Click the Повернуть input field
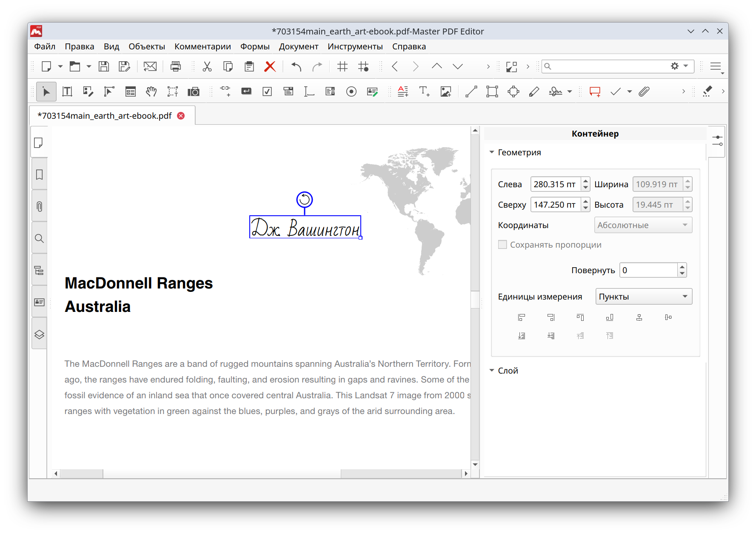This screenshot has width=756, height=534. pyautogui.click(x=649, y=270)
